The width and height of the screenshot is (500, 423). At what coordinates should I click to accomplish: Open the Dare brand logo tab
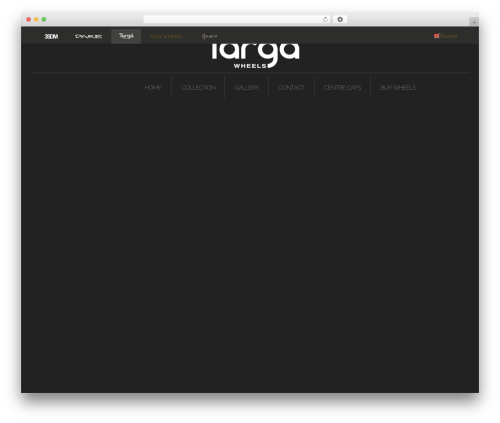point(88,36)
